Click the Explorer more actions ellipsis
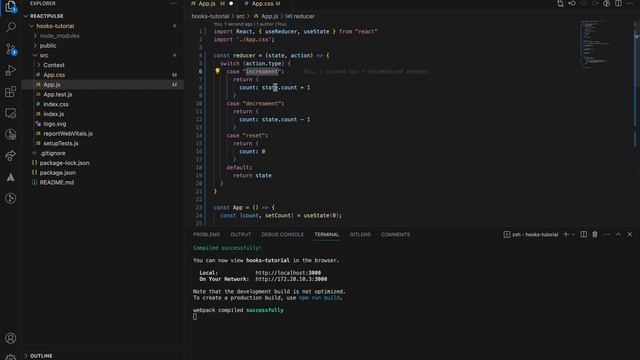This screenshot has height=360, width=640. (174, 3)
